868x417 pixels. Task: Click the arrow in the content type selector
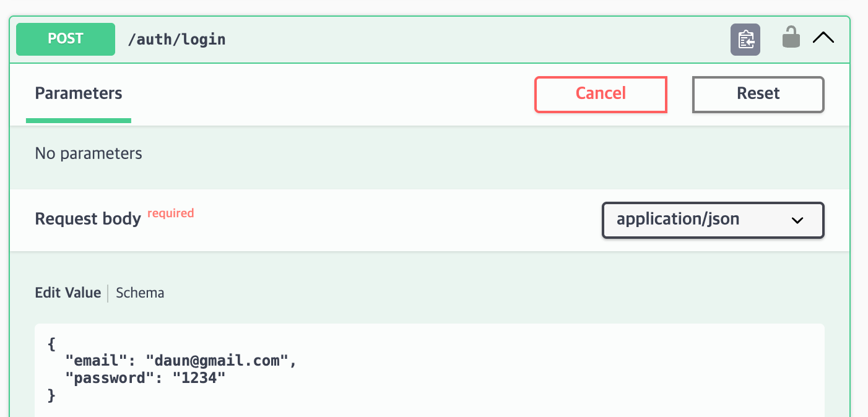click(797, 220)
